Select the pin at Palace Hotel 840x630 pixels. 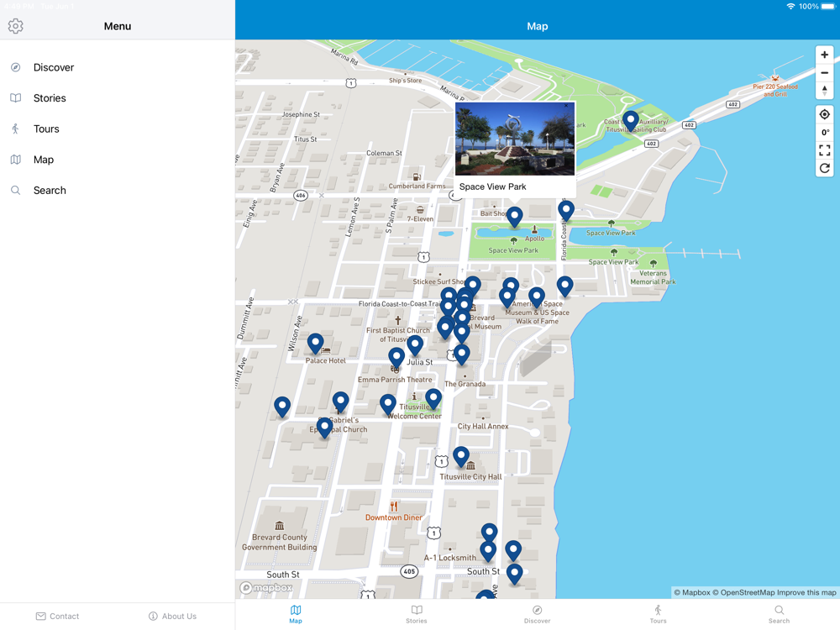[x=315, y=344]
